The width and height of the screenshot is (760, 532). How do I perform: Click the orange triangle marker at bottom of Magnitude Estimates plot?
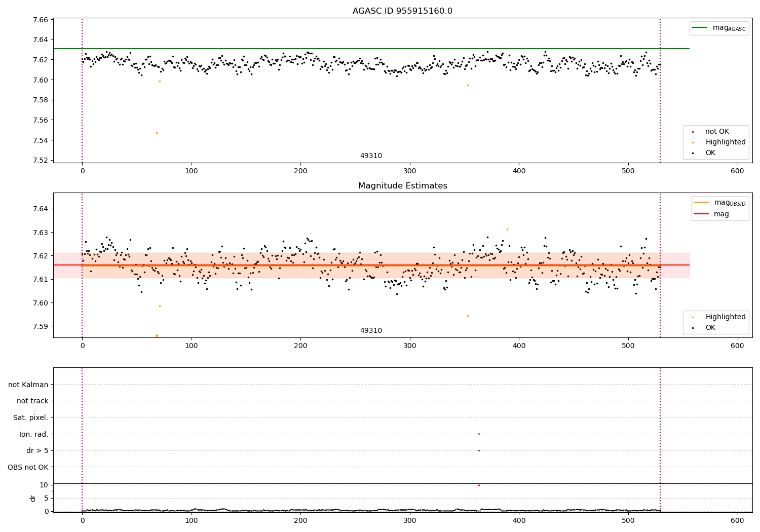coord(157,336)
